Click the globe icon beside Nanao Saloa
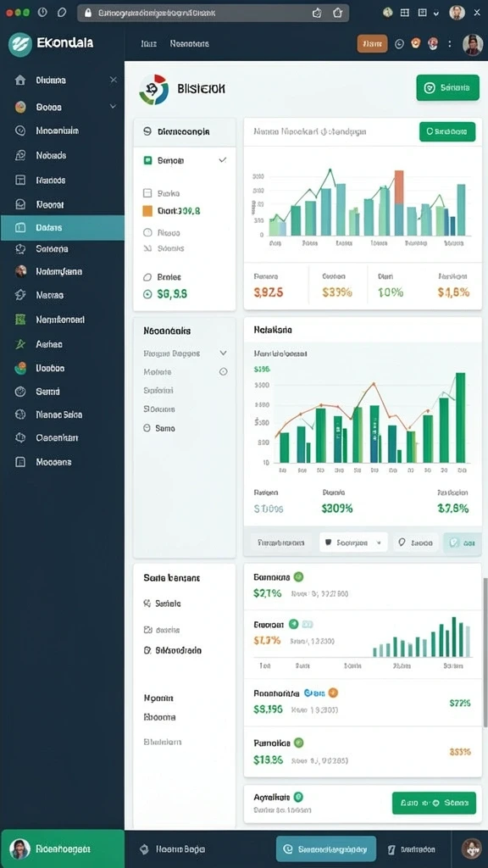This screenshot has height=868, width=488. 20,414
